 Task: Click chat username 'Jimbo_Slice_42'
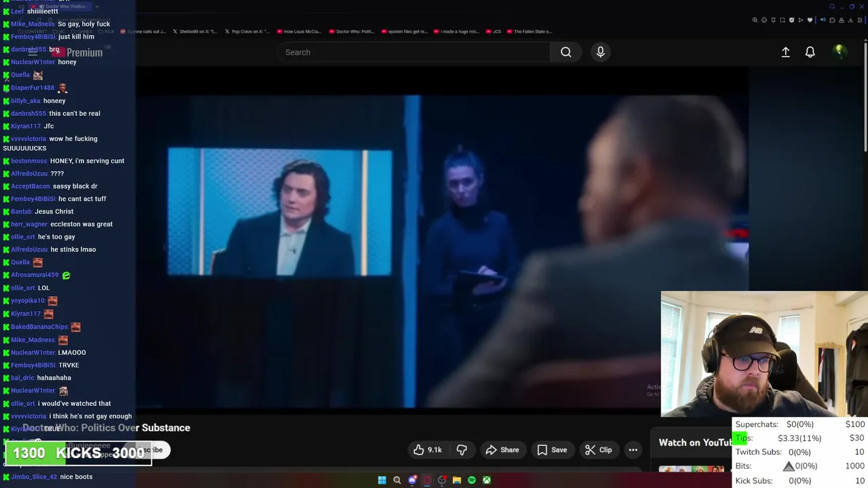point(34,476)
